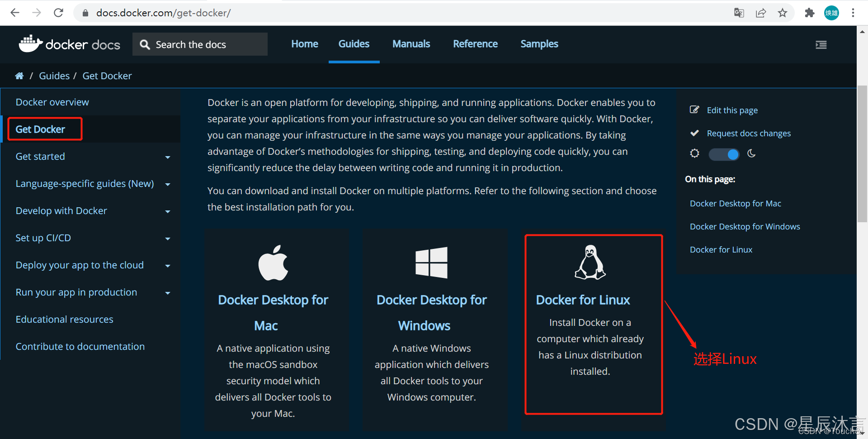
Task: Open Deploy your app to the cloud item
Action: pos(80,265)
